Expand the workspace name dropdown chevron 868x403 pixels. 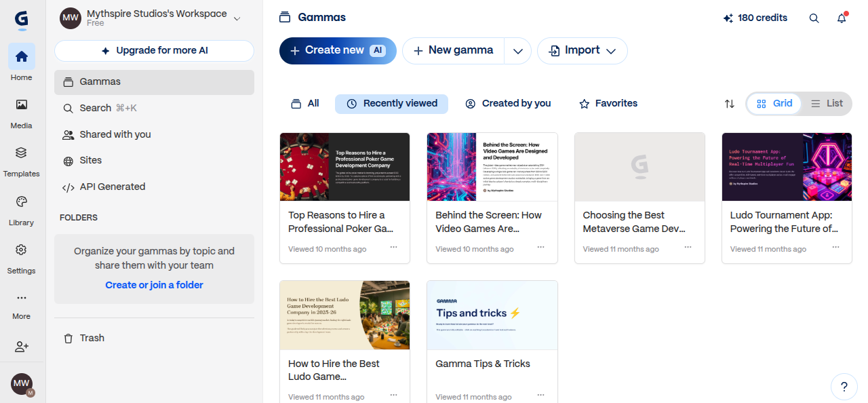237,19
